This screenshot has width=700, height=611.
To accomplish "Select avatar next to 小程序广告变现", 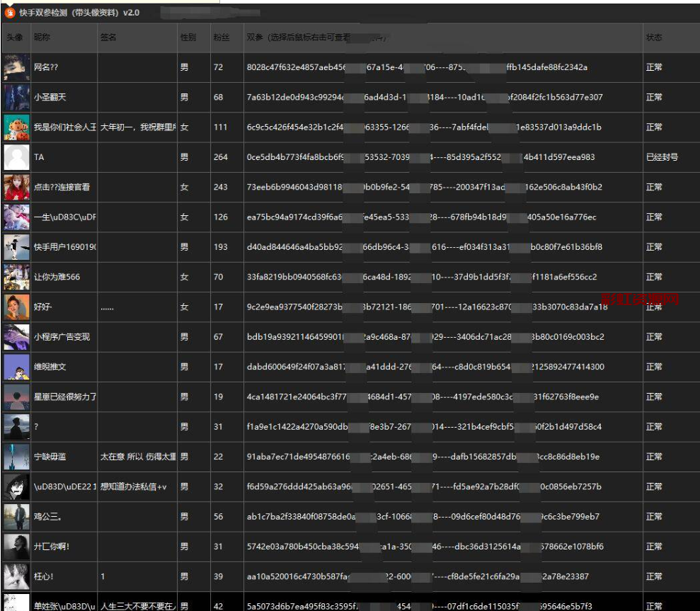I will pos(16,337).
